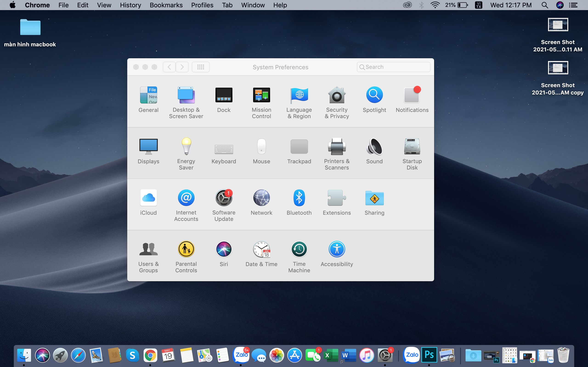Open the màn hình macbook folder

[x=30, y=28]
